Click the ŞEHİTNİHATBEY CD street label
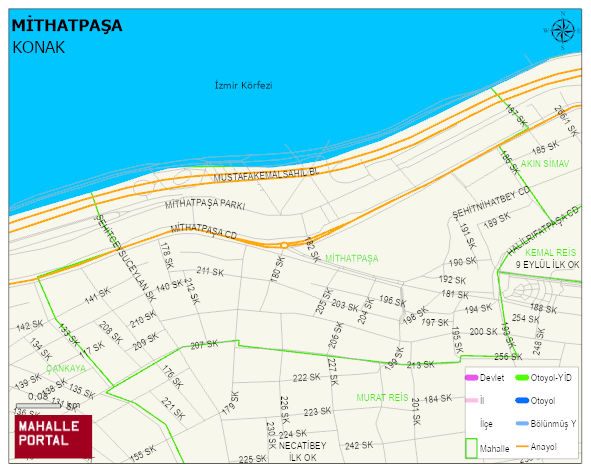The height and width of the screenshot is (472, 591). coord(491,202)
